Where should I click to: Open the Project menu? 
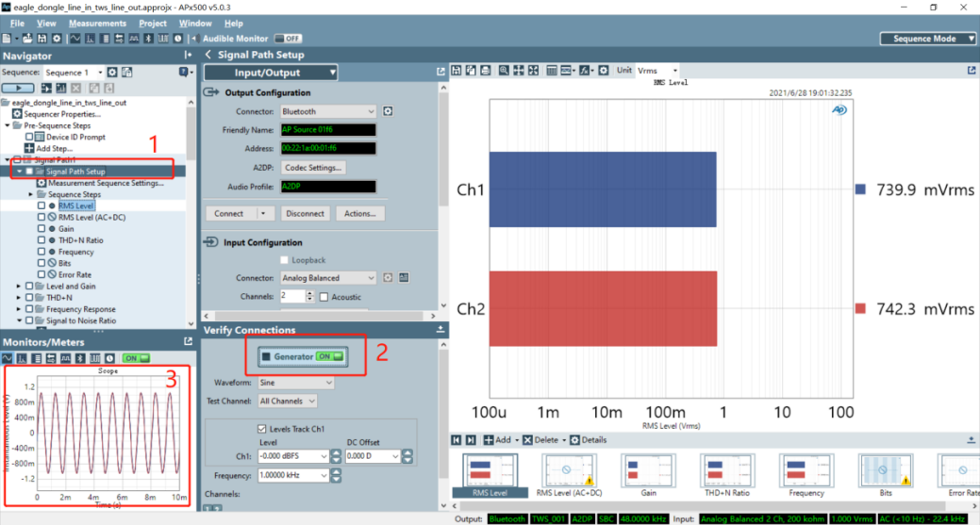(153, 24)
